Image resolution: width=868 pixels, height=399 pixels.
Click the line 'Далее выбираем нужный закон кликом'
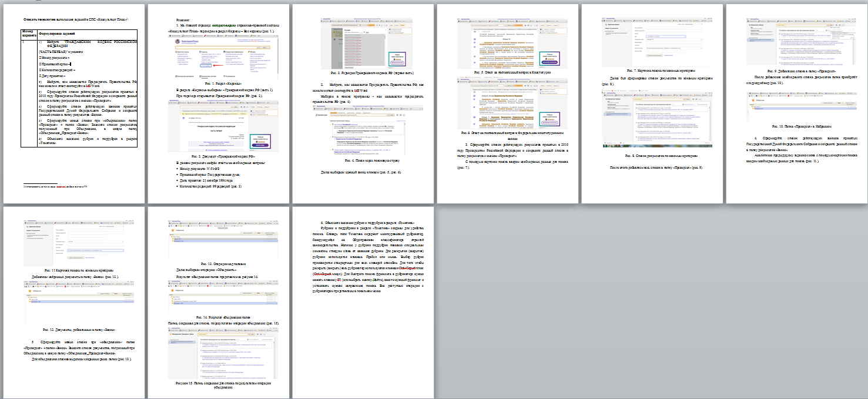[361, 172]
